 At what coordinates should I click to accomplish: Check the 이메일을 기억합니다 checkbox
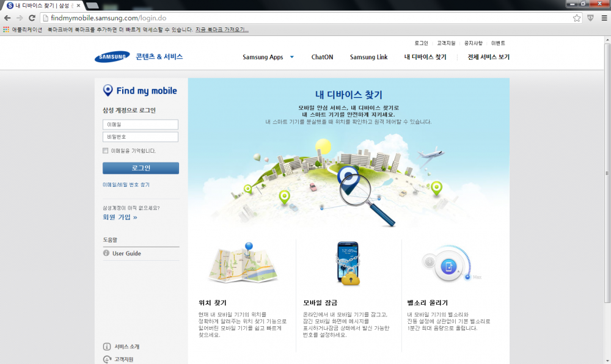point(106,150)
